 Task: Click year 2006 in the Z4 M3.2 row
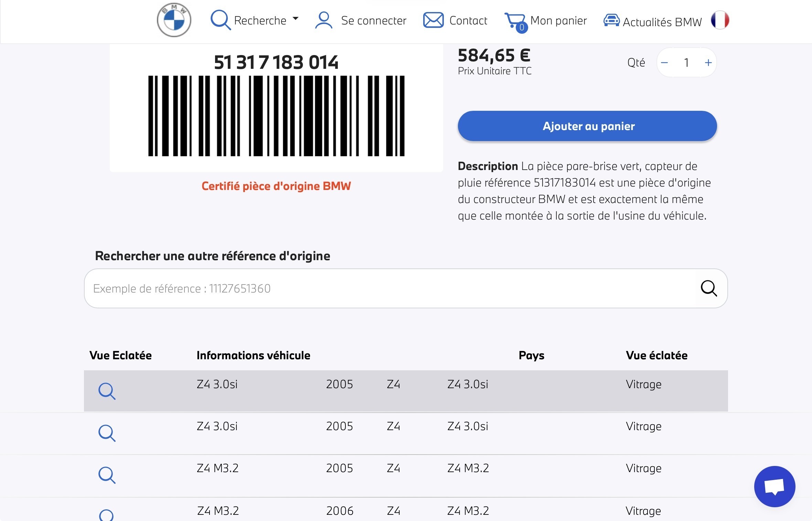pos(340,511)
